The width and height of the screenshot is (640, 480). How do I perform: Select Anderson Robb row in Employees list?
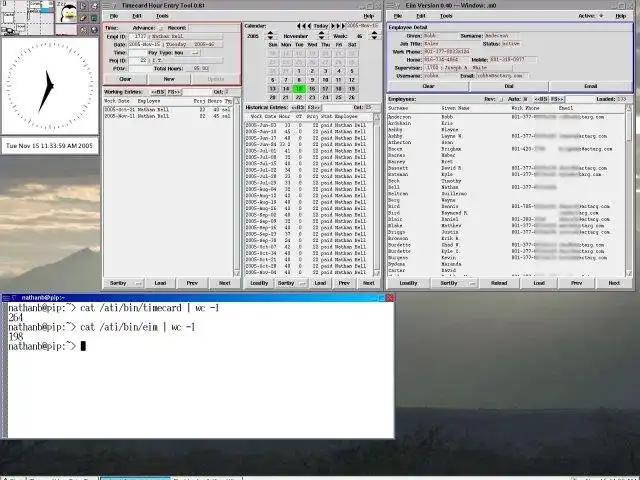click(506, 117)
